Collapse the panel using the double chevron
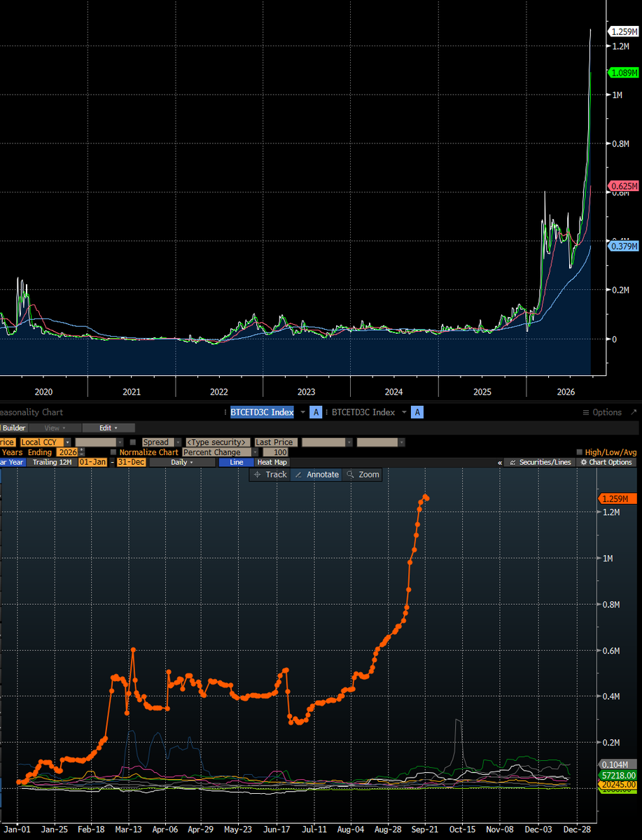Screen dimensions: 642x840 (500, 463)
